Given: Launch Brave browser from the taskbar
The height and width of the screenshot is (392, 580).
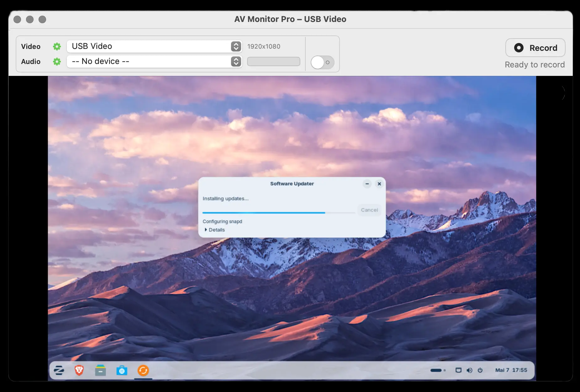Looking at the screenshot, I should tap(79, 370).
